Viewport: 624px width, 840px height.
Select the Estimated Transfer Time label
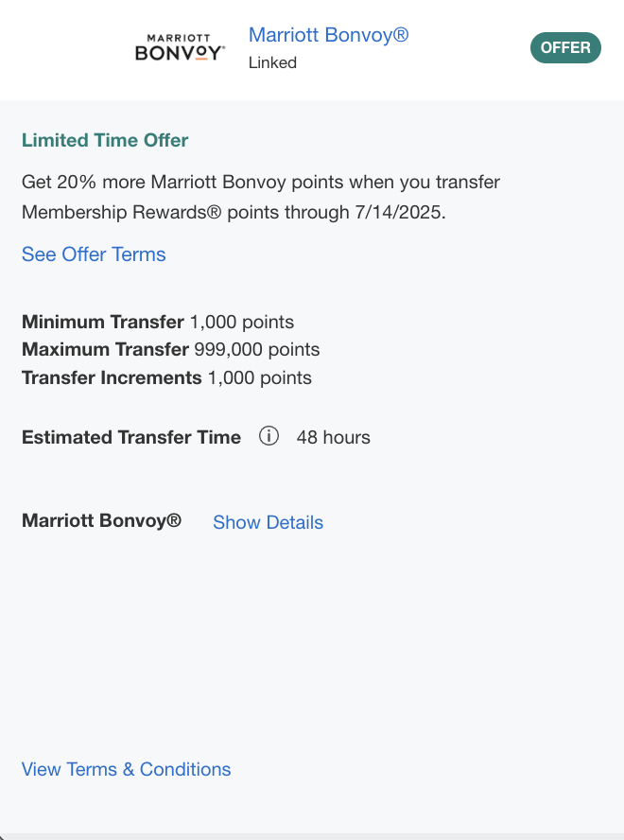click(131, 437)
